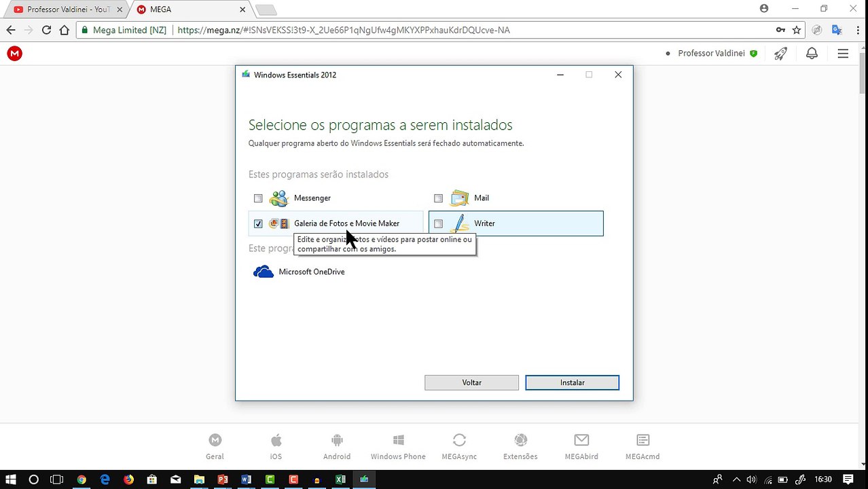Show hidden system tray icons

(x=736, y=479)
